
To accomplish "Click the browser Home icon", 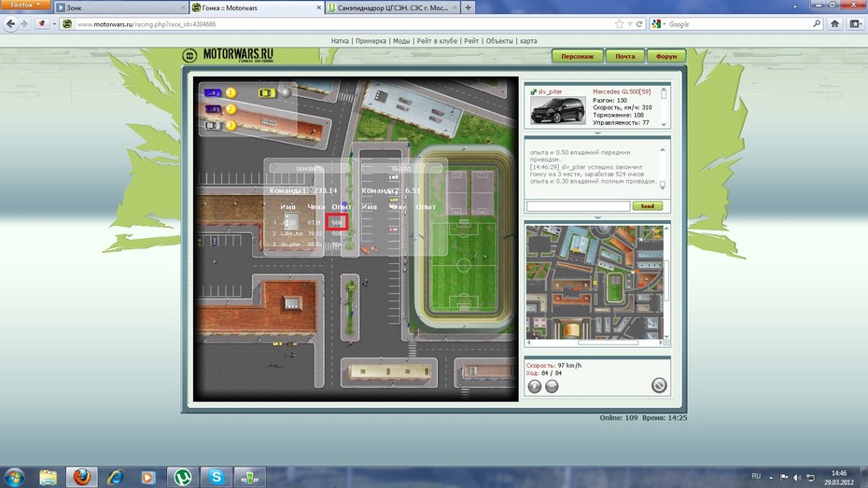I will 834,23.
